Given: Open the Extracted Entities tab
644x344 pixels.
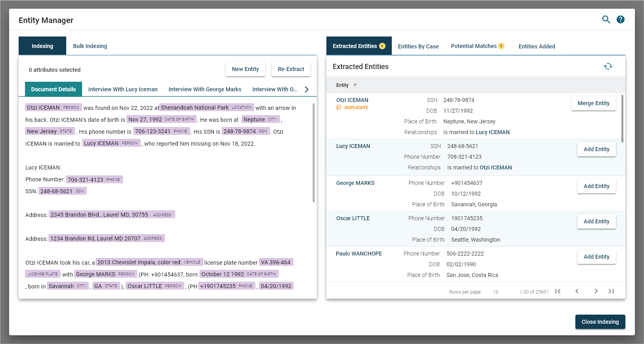Looking at the screenshot, I should (x=359, y=46).
